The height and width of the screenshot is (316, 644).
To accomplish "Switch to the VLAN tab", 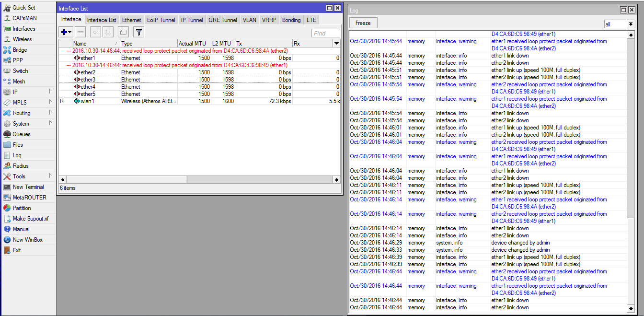I will click(x=249, y=20).
